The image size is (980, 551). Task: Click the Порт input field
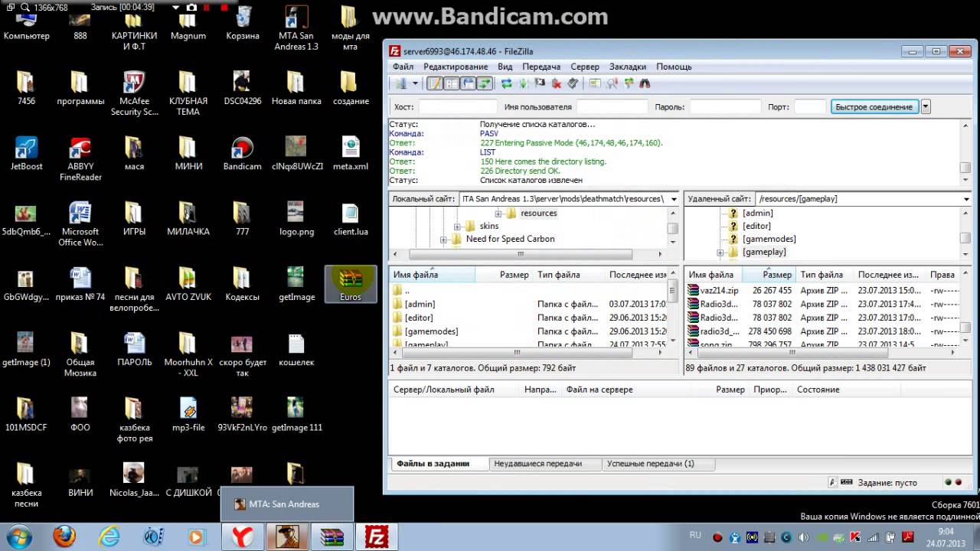pos(810,107)
